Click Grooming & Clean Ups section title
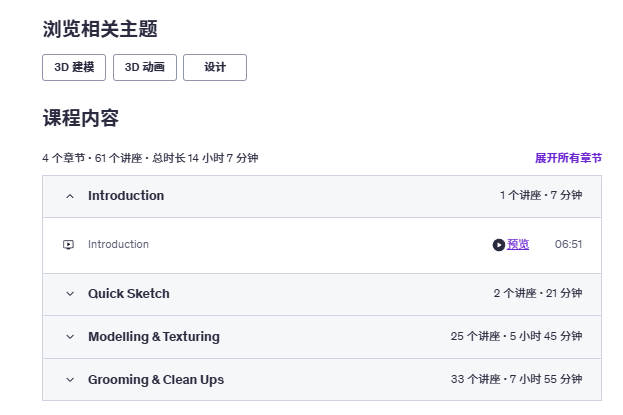 156,380
